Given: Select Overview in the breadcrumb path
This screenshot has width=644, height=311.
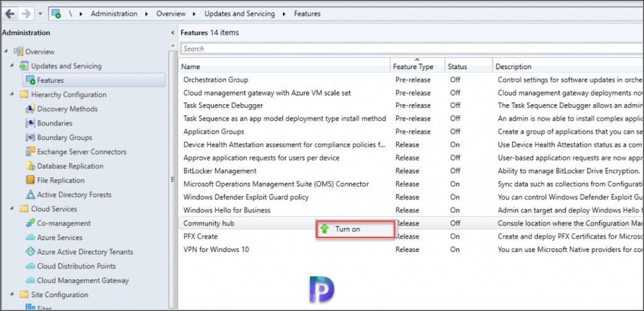Looking at the screenshot, I should (170, 14).
